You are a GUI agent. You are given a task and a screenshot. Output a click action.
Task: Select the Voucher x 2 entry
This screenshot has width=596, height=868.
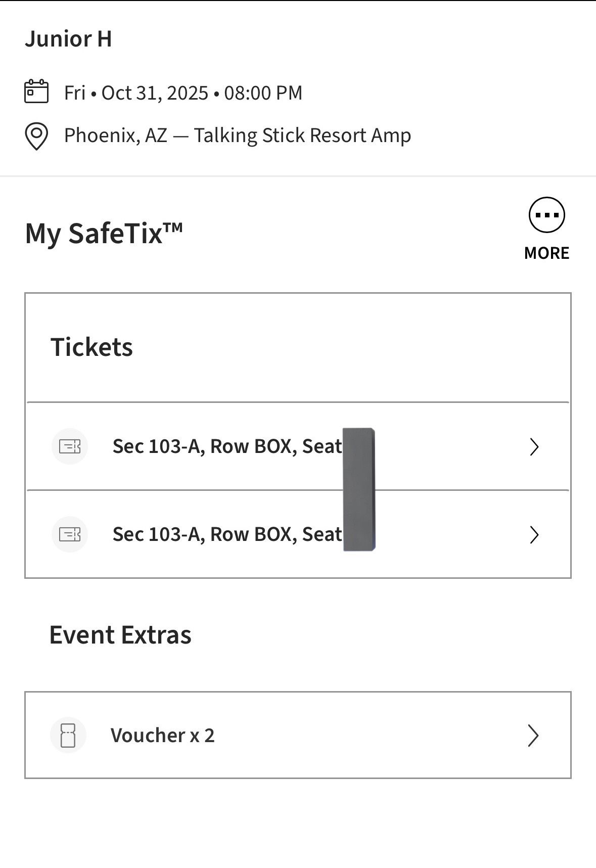coord(163,736)
